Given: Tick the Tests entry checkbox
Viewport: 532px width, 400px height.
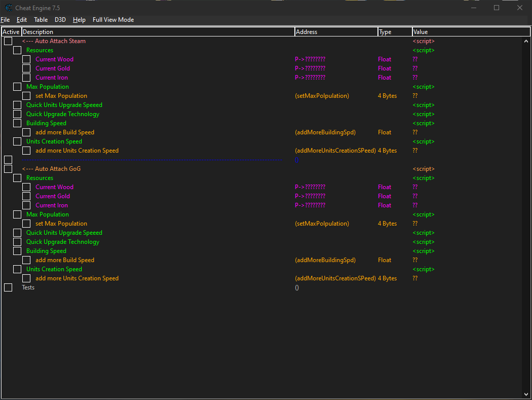Looking at the screenshot, I should pyautogui.click(x=8, y=287).
